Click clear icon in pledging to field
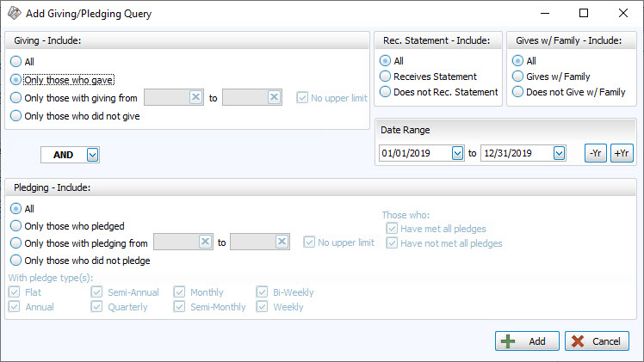This screenshot has height=362, width=644. (x=282, y=242)
